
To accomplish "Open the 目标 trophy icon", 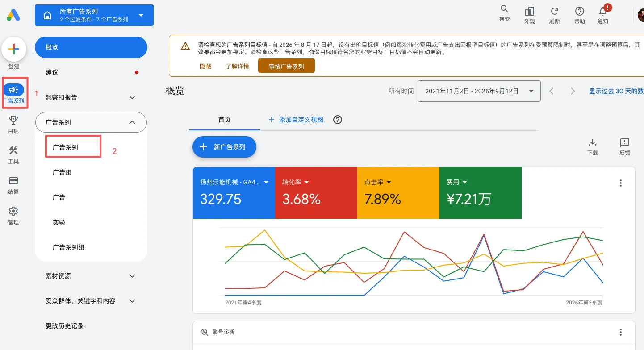I will click(x=13, y=120).
